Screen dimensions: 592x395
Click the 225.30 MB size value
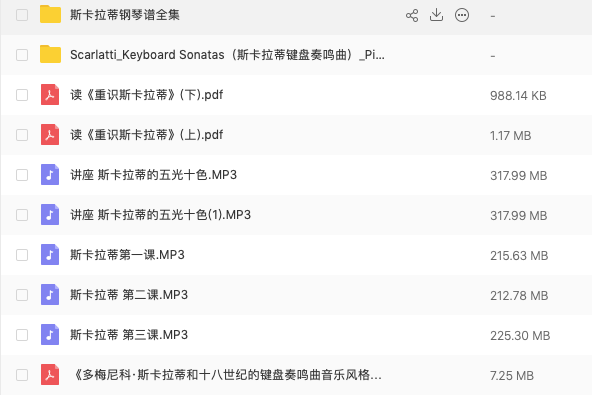520,336
